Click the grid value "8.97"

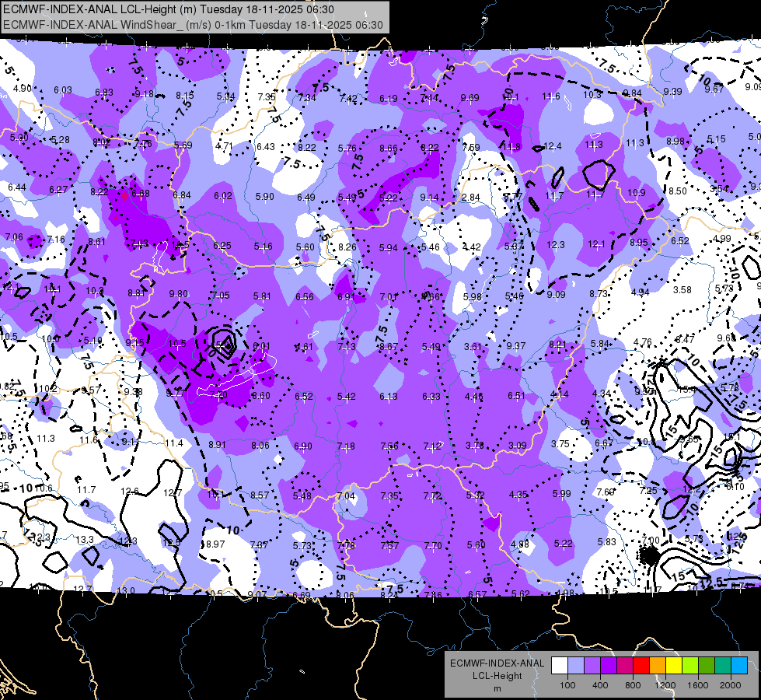(215, 544)
